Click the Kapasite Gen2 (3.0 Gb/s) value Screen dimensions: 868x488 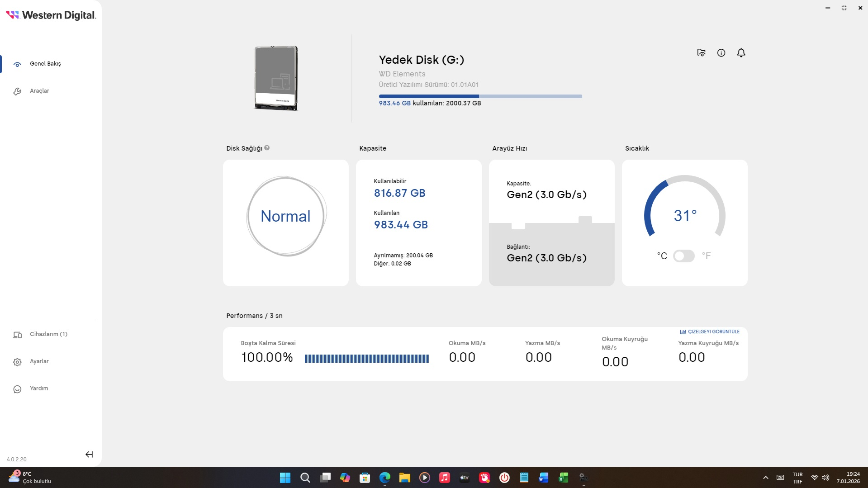546,195
